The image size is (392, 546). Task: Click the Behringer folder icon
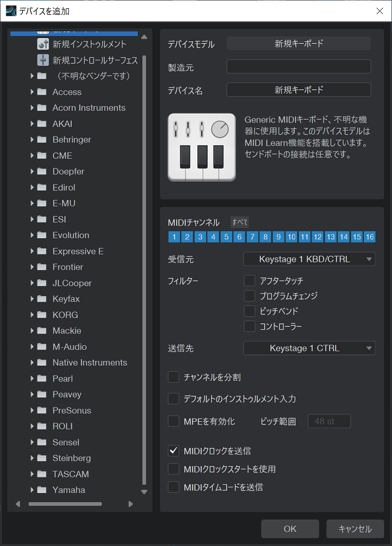[x=42, y=140]
